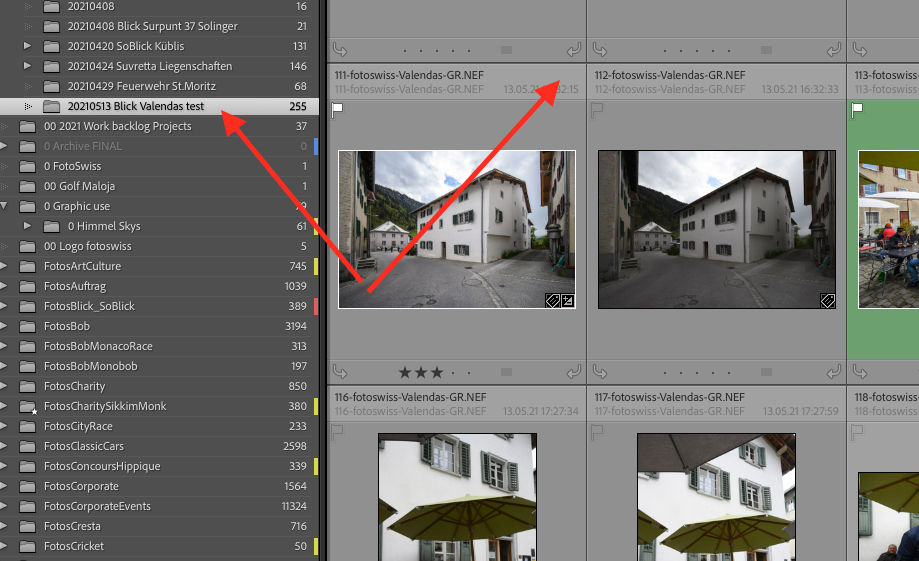Expand the 0 Himmel Skys subfolder
This screenshot has height=561, width=919.
point(27,225)
